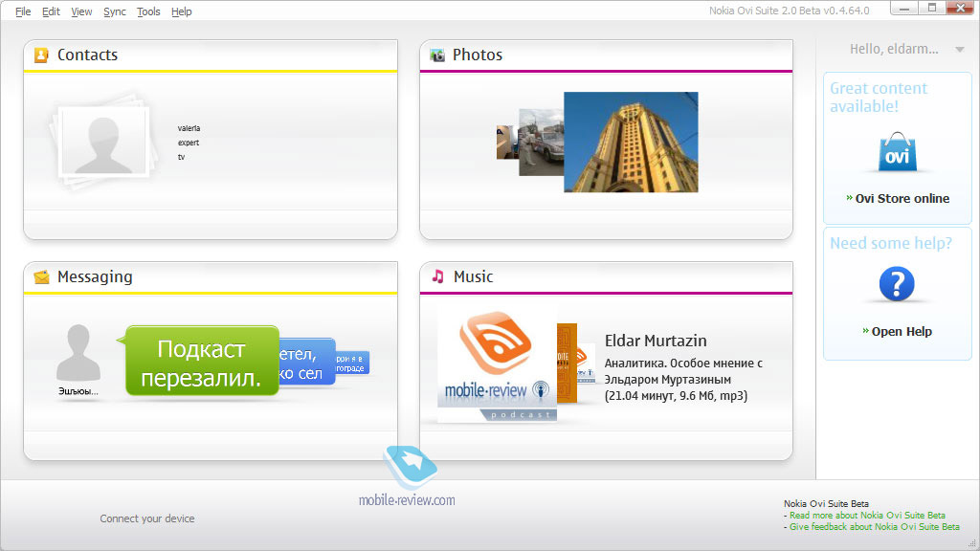Open Ovi Store online link
The image size is (980, 551).
[x=902, y=199]
